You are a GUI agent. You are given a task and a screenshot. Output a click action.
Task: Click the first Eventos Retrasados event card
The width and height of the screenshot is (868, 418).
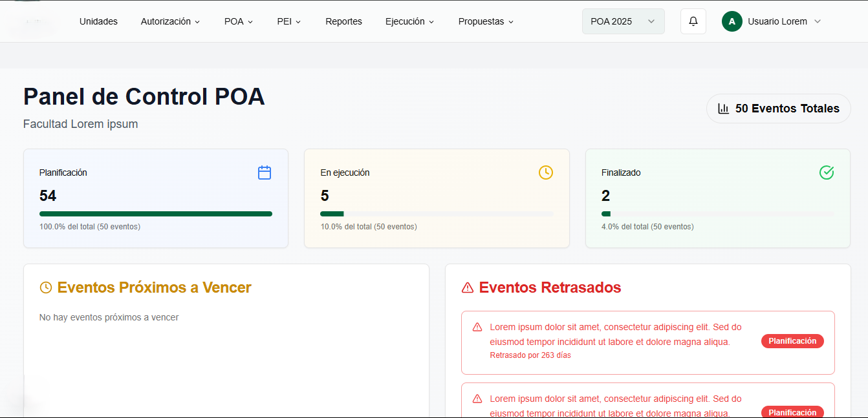[x=647, y=342]
